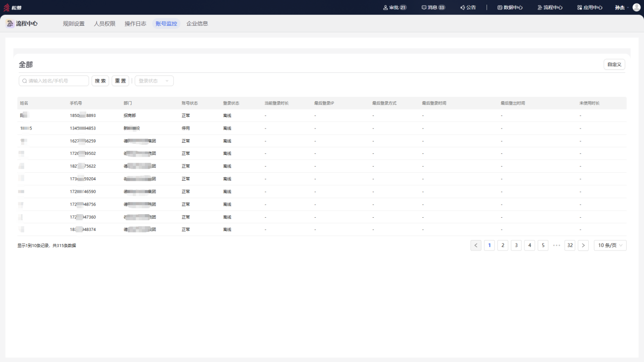Image resolution: width=644 pixels, height=362 pixels.
Task: Open the 公告 announcement speaker icon
Action: click(x=462, y=8)
